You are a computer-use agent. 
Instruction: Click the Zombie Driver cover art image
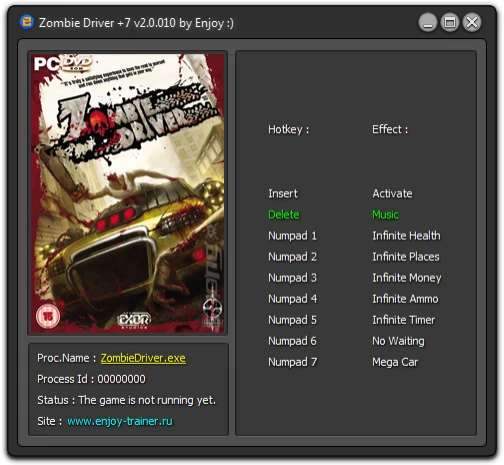click(x=128, y=193)
